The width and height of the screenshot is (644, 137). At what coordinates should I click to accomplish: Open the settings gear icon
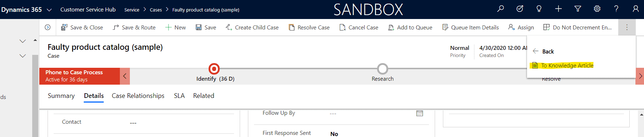click(x=597, y=9)
